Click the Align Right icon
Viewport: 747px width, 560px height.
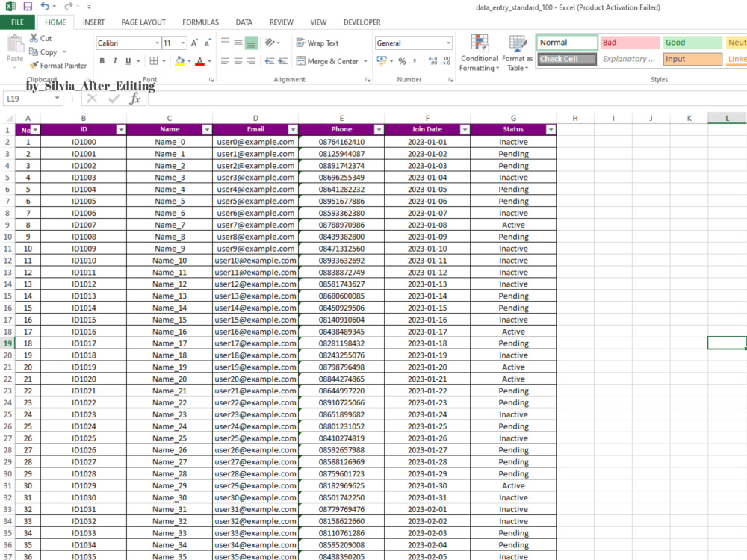pyautogui.click(x=251, y=61)
